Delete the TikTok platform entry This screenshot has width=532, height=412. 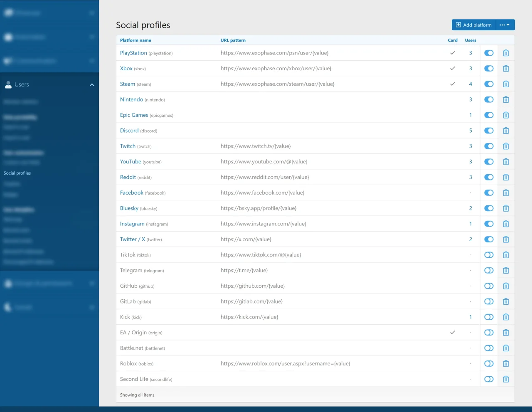[506, 255]
